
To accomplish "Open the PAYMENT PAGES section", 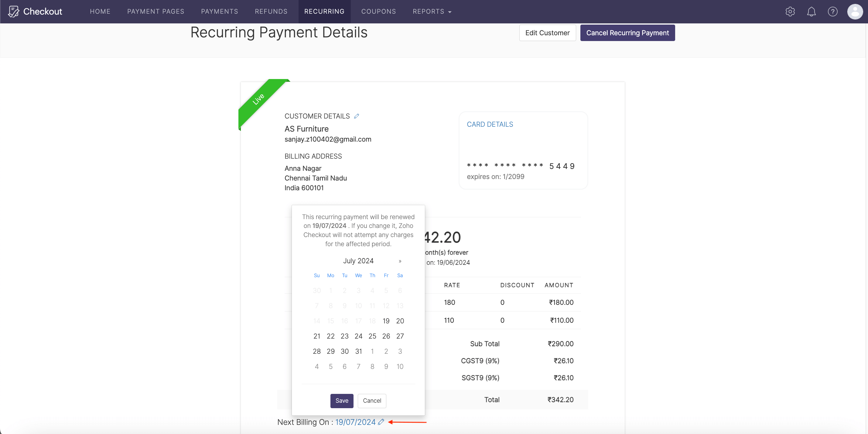I will [155, 11].
